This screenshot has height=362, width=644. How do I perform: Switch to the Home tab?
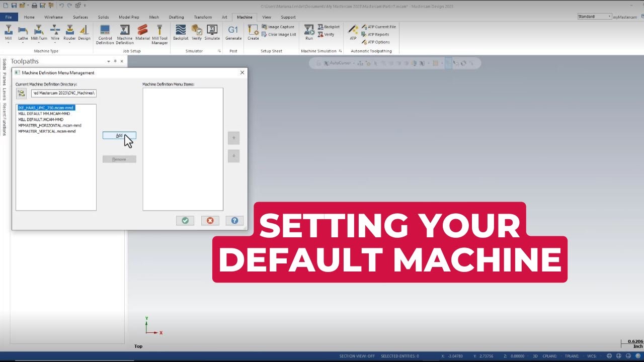pos(29,17)
